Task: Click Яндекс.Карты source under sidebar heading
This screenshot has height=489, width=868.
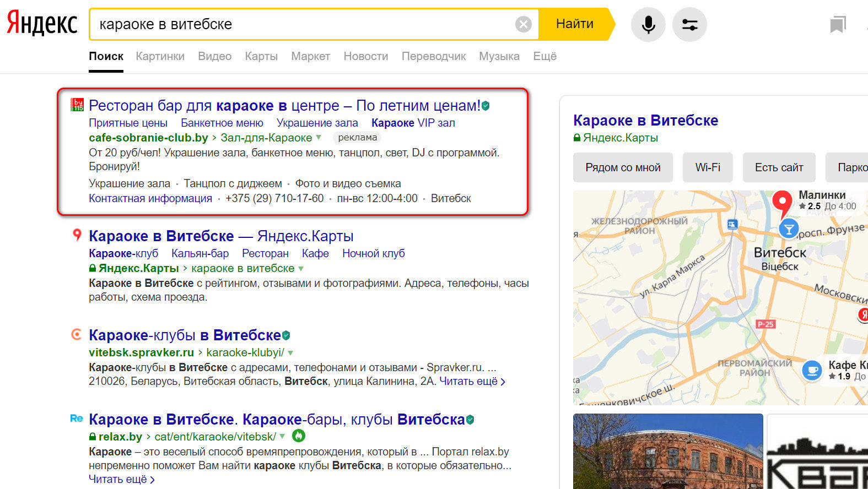Action: [621, 138]
